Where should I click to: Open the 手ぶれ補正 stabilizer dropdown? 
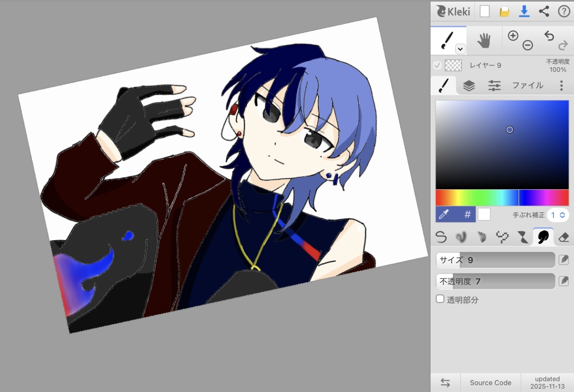point(558,215)
